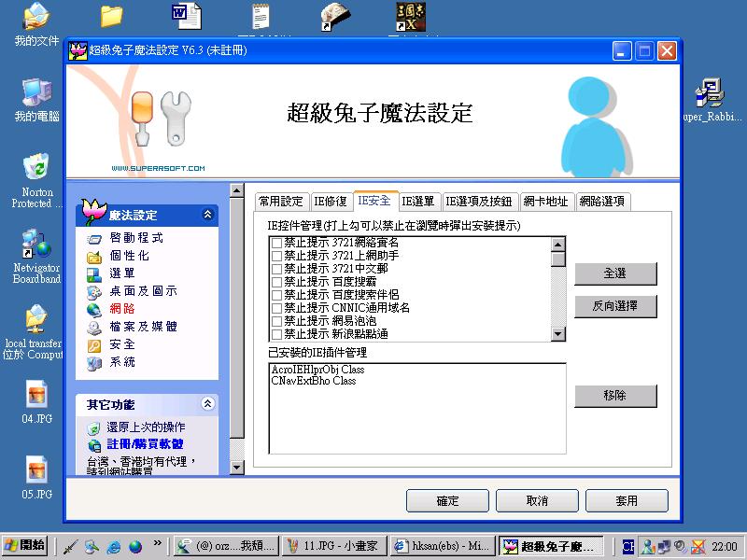Switch to (@) orz taskbar window
The height and width of the screenshot is (560, 747).
click(x=226, y=546)
